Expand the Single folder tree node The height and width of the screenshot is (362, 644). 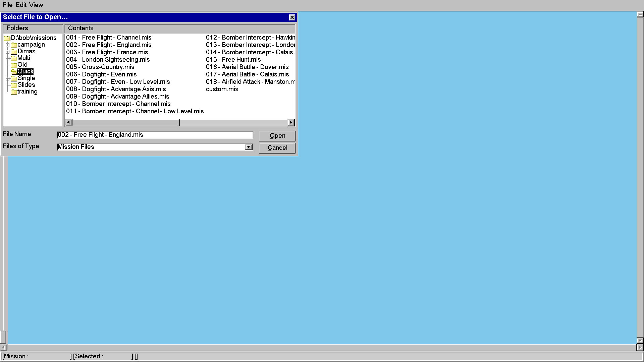(x=7, y=78)
